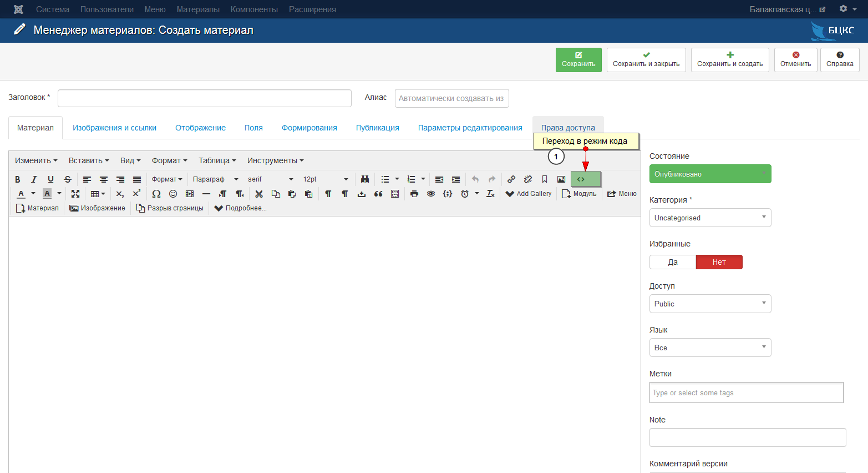
Task: Cancel editing with Отменить button
Action: 796,60
